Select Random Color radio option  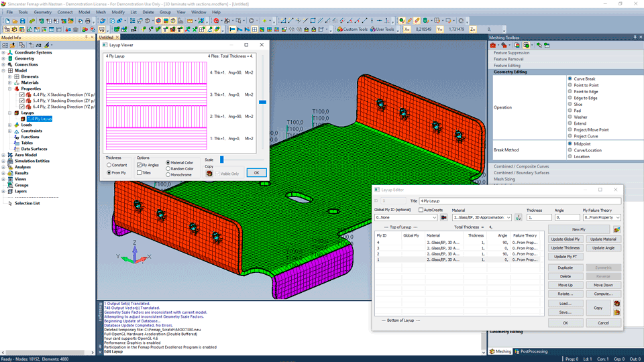[x=168, y=169]
